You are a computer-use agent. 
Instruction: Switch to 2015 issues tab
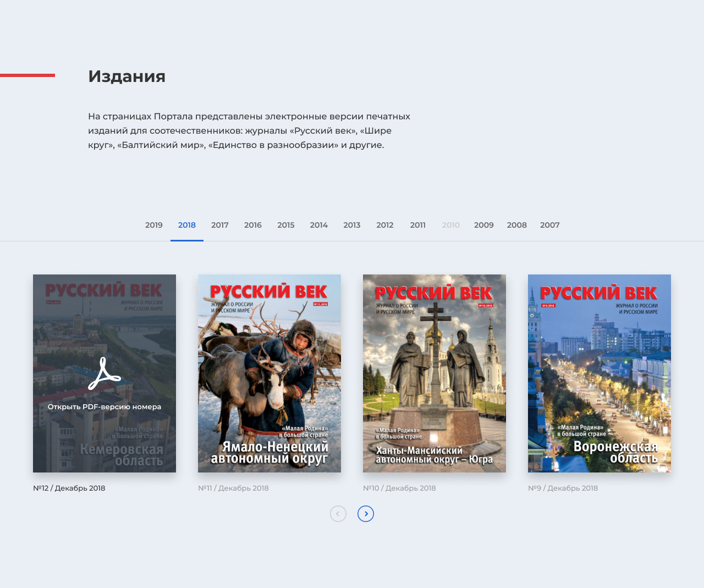(286, 225)
